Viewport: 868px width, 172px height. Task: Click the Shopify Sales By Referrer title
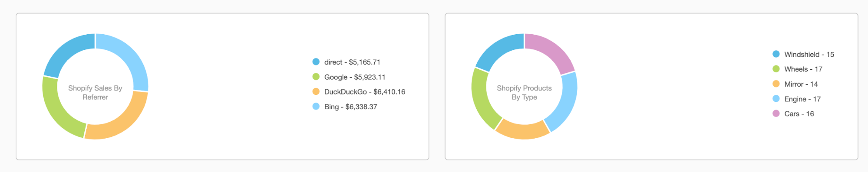tap(95, 92)
